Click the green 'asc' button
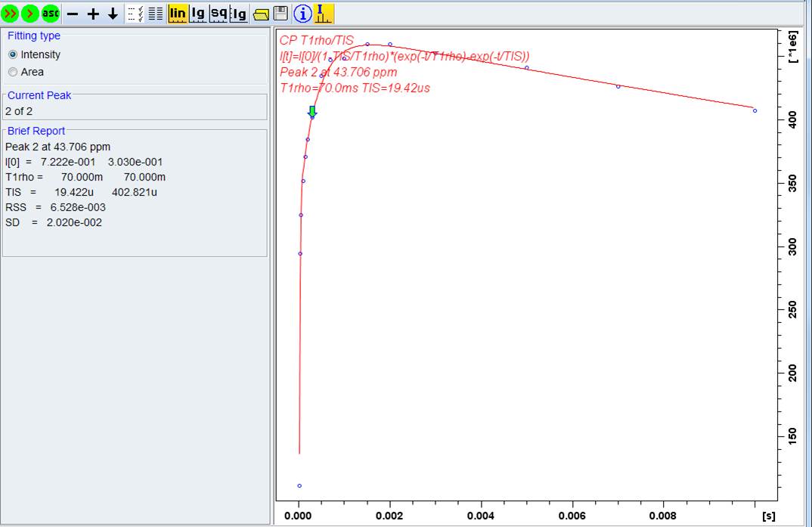Image resolution: width=812 pixels, height=527 pixels. point(51,14)
